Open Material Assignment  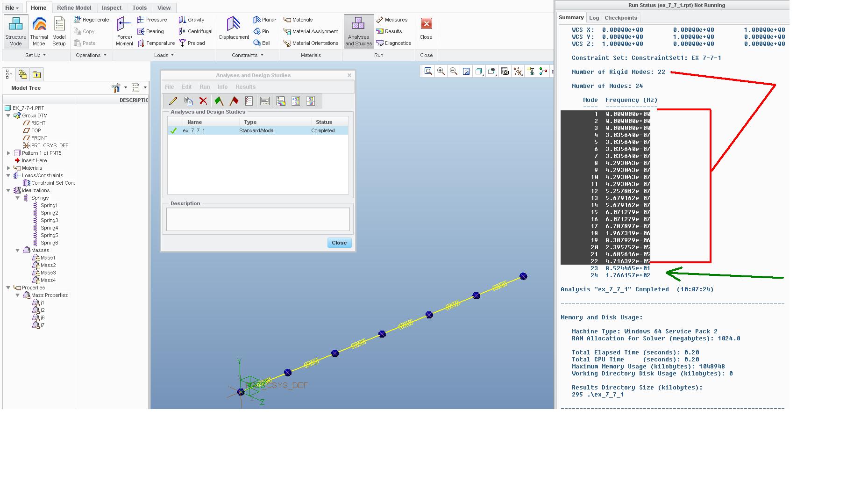tap(311, 31)
